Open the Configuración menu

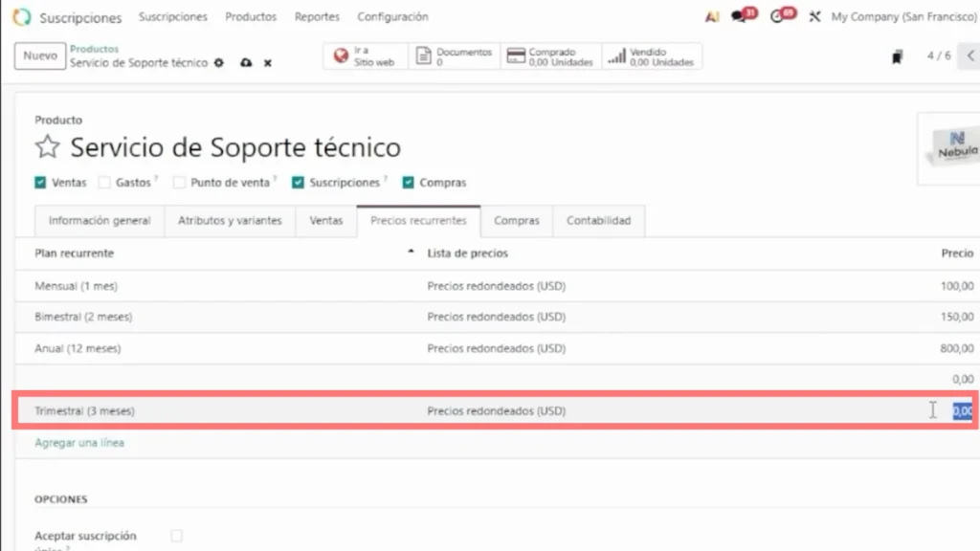click(392, 17)
